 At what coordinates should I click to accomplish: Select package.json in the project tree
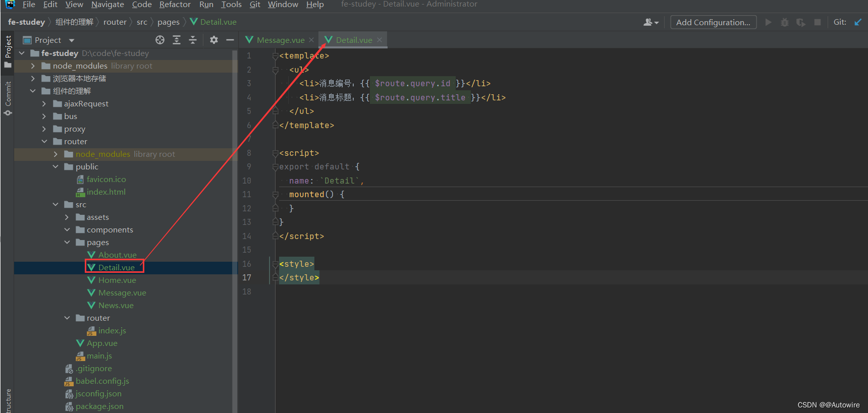click(x=99, y=406)
